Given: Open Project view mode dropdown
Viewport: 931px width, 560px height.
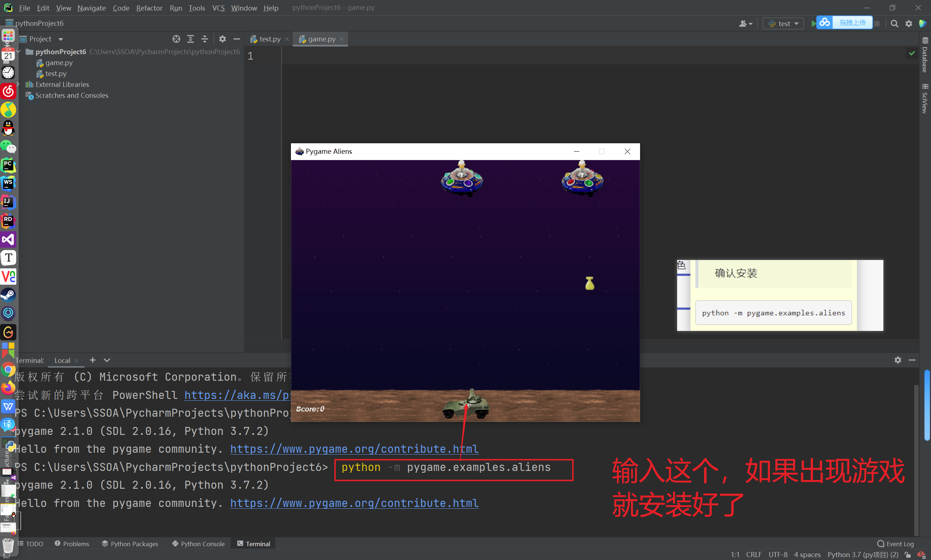Looking at the screenshot, I should pyautogui.click(x=60, y=39).
